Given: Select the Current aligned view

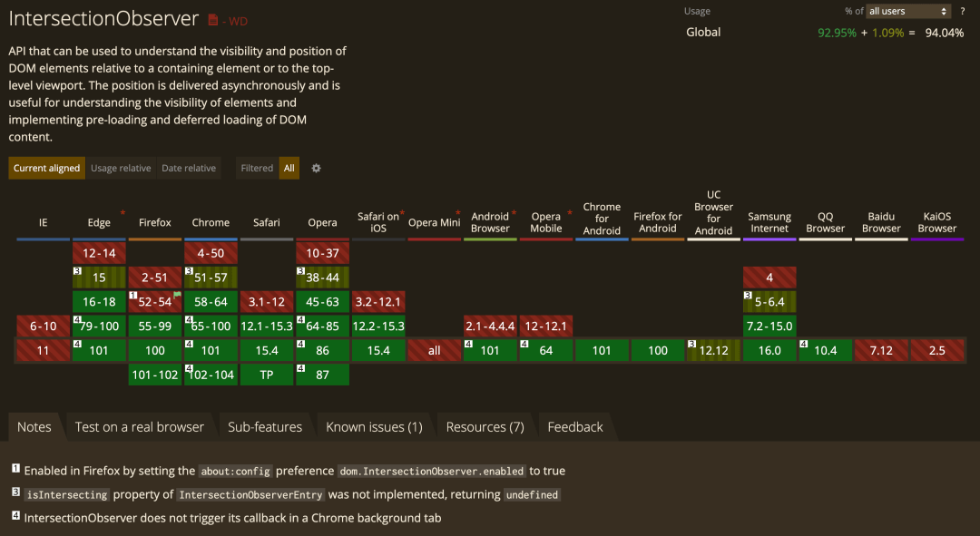Looking at the screenshot, I should pos(47,168).
